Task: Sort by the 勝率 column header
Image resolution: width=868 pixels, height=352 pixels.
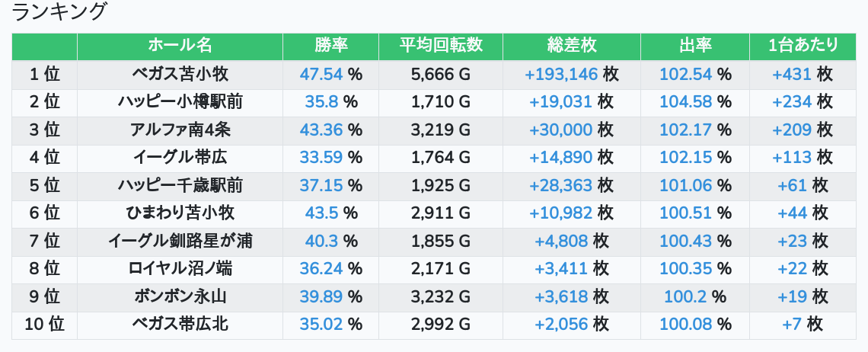Action: coord(330,46)
